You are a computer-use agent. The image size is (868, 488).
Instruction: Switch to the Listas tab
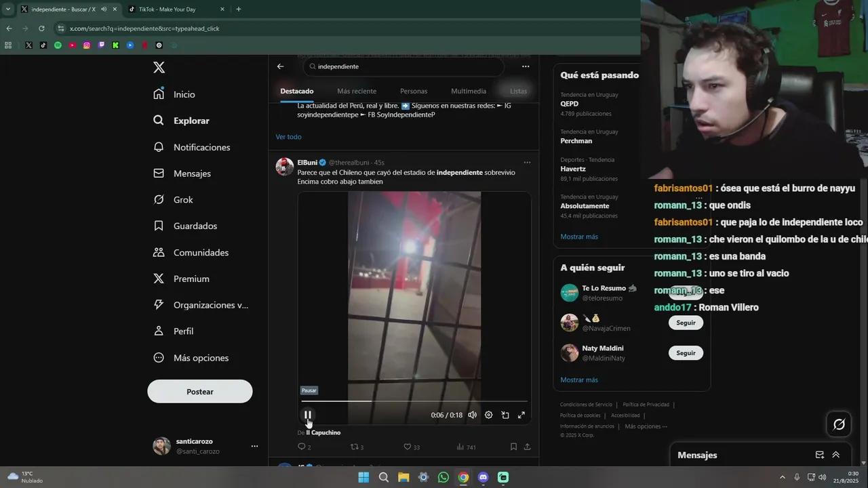point(518,91)
